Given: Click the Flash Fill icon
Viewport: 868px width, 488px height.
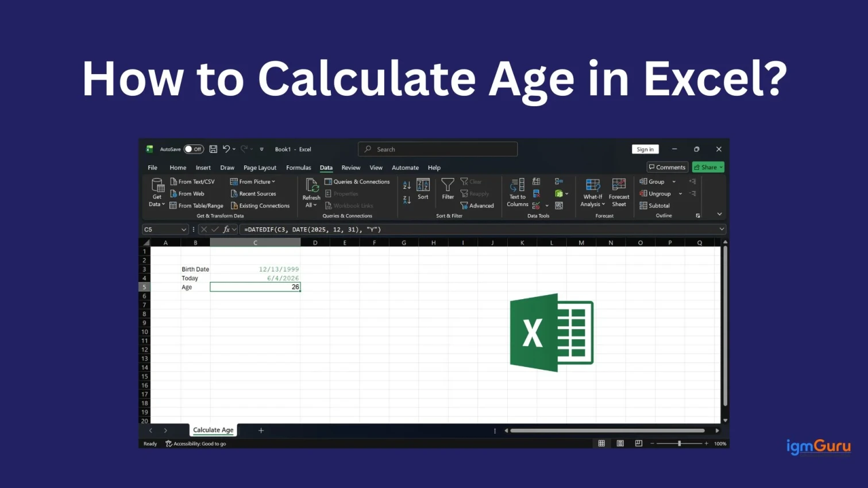Looking at the screenshot, I should click(537, 181).
